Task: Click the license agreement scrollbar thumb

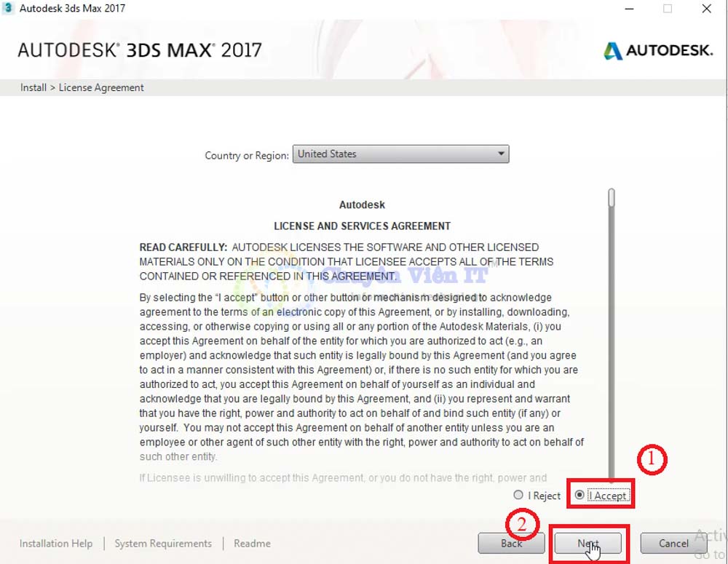Action: (612, 198)
